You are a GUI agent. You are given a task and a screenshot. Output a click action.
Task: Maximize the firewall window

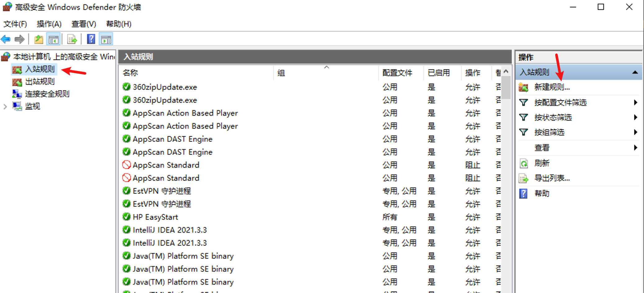click(601, 7)
